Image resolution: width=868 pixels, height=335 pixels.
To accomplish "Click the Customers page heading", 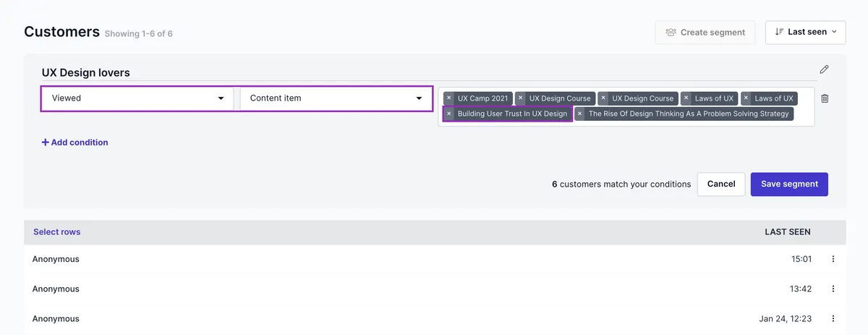I will pos(61,32).
